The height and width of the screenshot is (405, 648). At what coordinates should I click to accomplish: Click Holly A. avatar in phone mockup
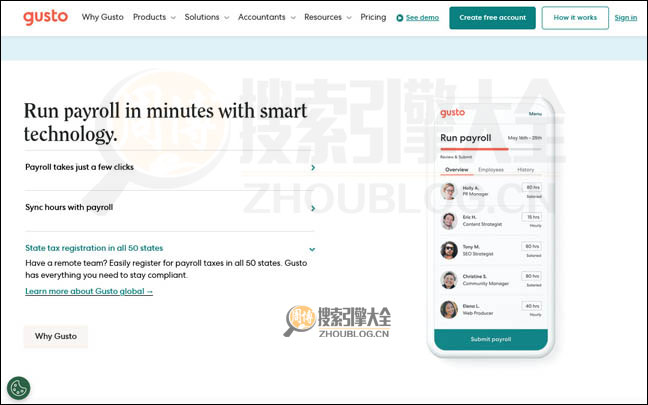coord(448,191)
